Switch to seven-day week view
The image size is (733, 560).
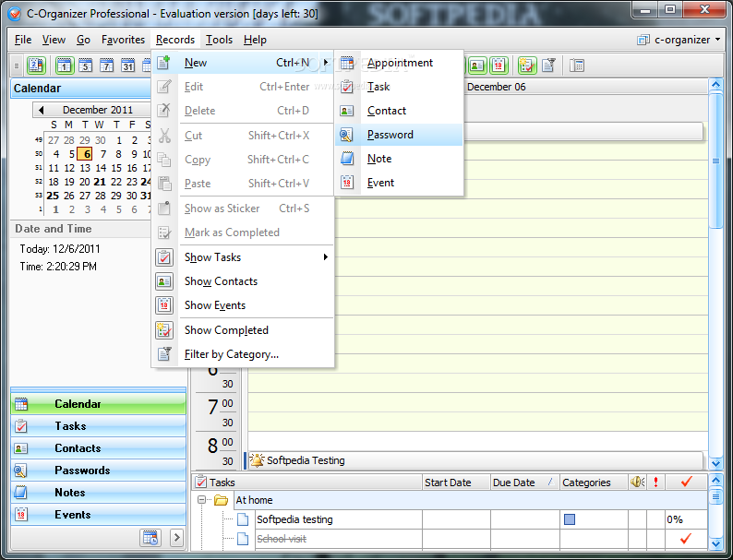click(x=106, y=66)
